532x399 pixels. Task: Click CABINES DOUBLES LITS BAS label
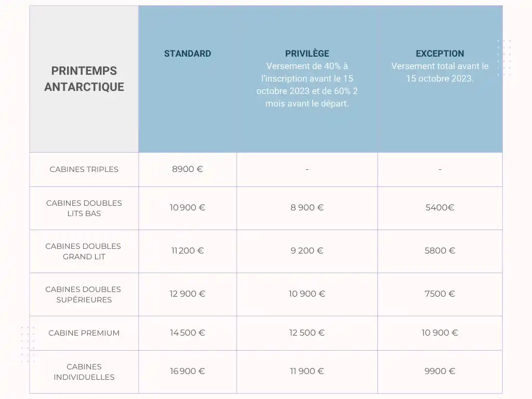(84, 208)
